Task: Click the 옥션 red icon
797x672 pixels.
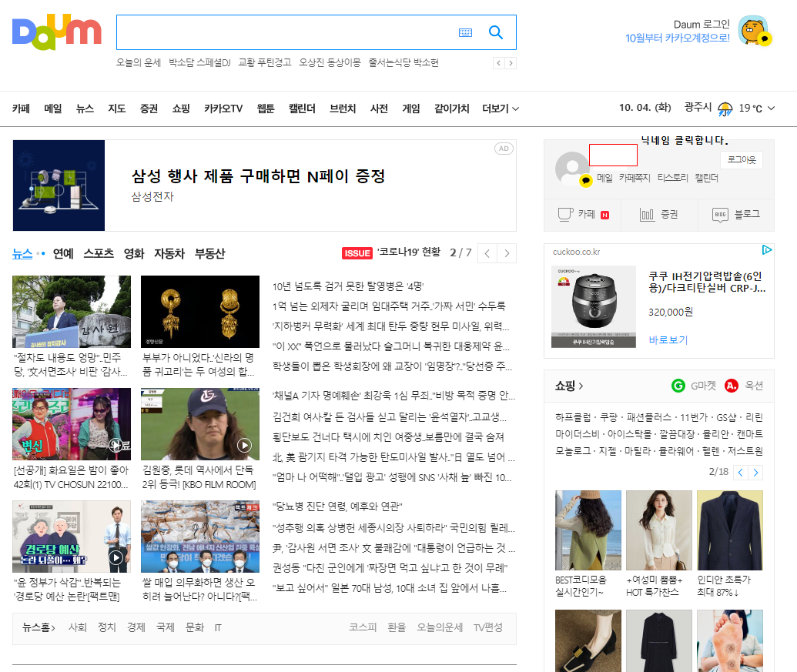Action: (732, 386)
